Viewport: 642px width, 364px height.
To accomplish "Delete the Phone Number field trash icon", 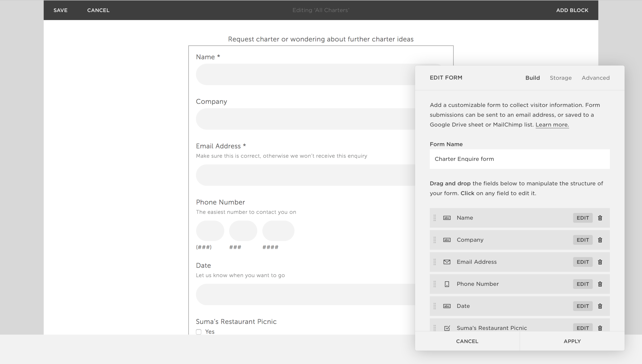I will [600, 284].
